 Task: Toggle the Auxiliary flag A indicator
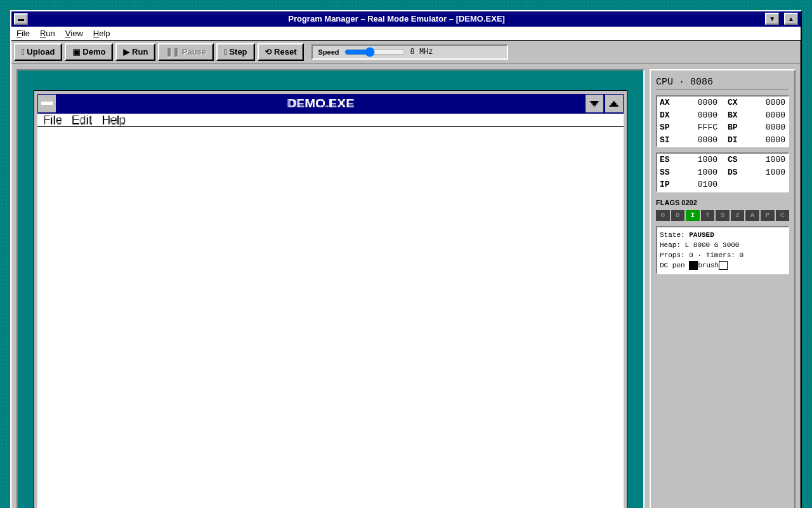[752, 216]
